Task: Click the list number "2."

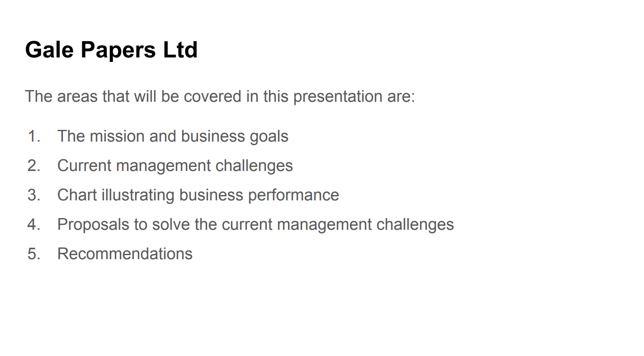Action: coord(34,166)
